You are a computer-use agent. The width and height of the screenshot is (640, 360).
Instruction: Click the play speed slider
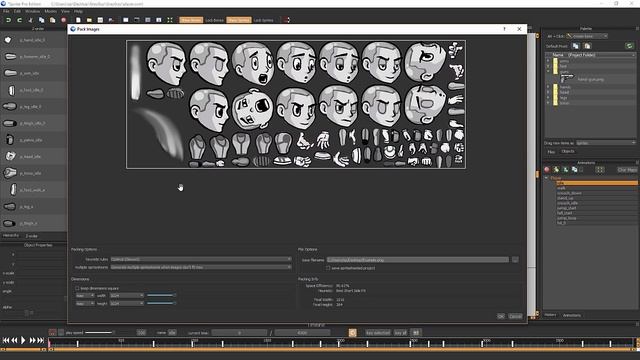pos(99,333)
